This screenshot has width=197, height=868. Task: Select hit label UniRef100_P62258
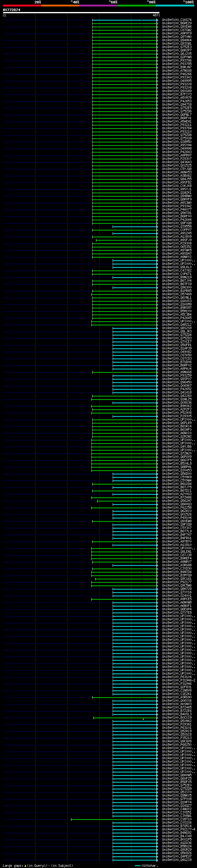(x=176, y=507)
